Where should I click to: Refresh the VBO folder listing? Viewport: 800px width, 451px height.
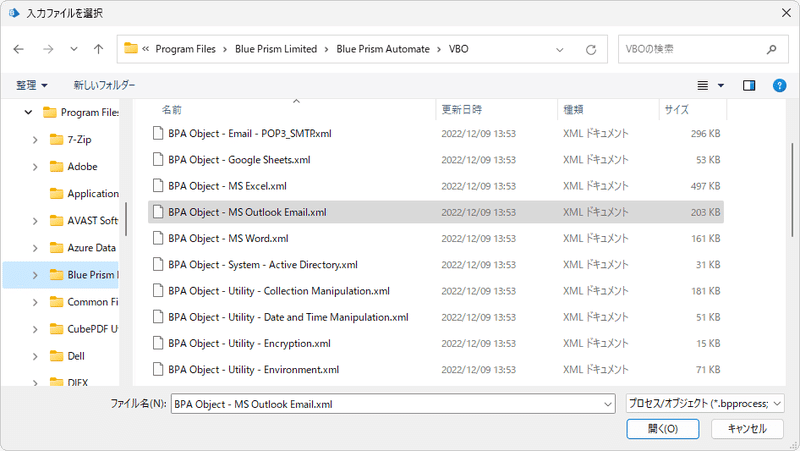coord(591,49)
